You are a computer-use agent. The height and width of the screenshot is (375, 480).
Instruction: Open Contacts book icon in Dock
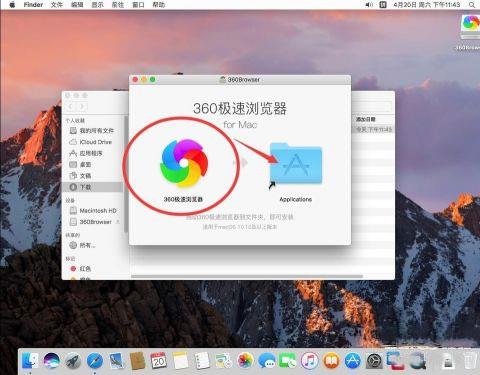(x=137, y=361)
